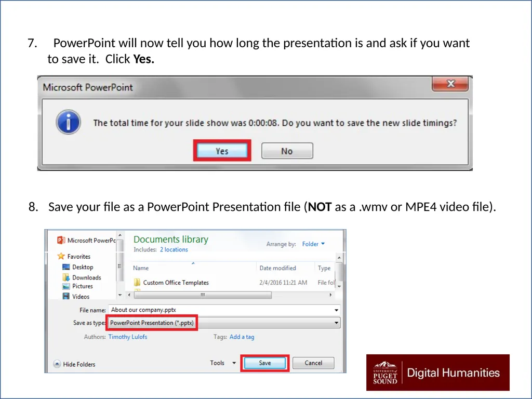This screenshot has height=399, width=532.
Task: Click the PowerPoint app icon in sidebar
Action: point(61,240)
